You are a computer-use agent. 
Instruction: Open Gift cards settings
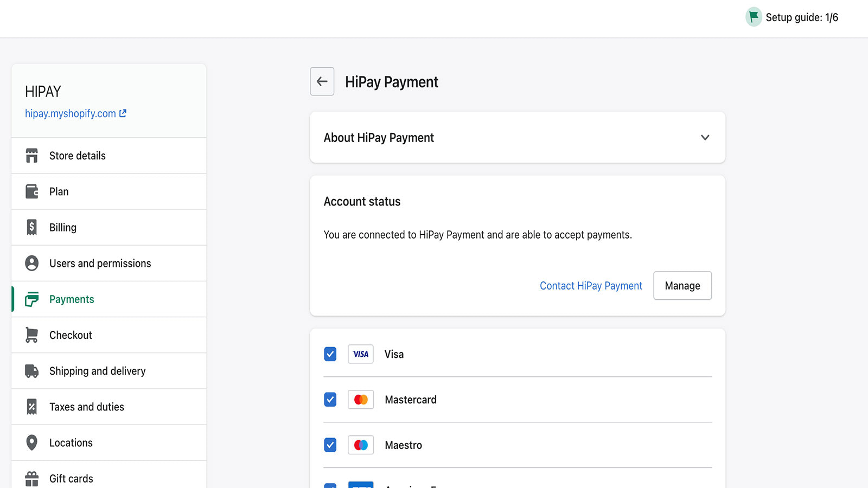(109, 475)
